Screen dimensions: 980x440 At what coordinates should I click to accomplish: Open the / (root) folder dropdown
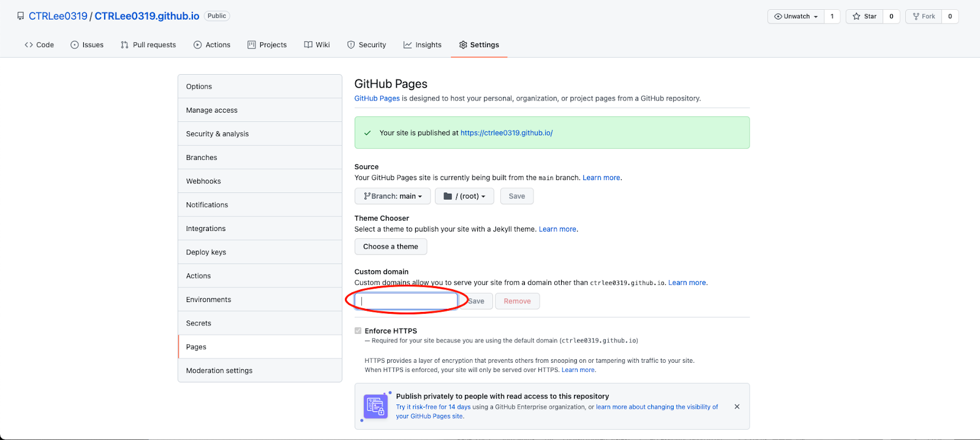[x=464, y=196]
